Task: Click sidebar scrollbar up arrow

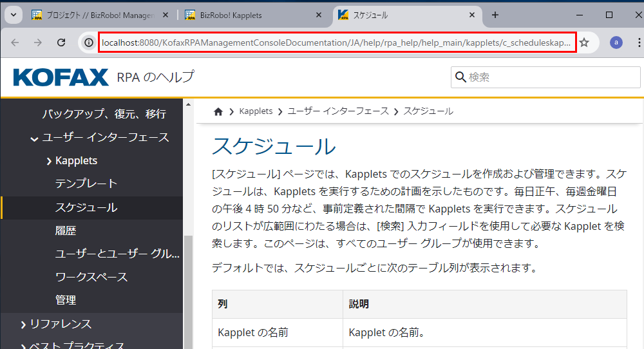Action: coord(188,104)
